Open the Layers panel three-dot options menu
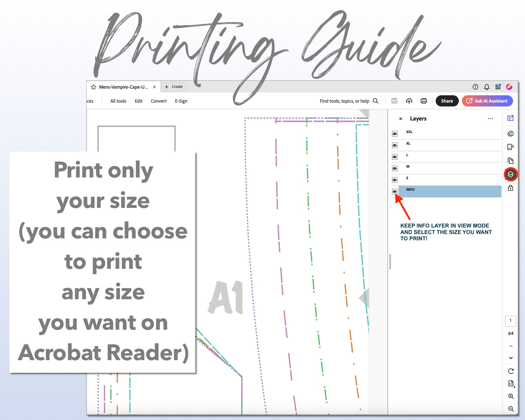 [490, 119]
